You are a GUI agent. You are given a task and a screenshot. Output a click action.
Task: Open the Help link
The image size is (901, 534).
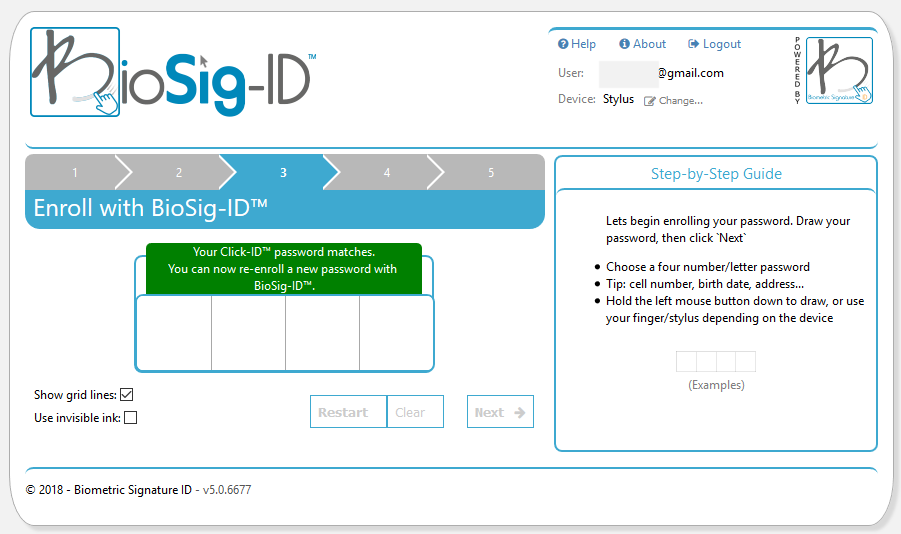pyautogui.click(x=577, y=44)
